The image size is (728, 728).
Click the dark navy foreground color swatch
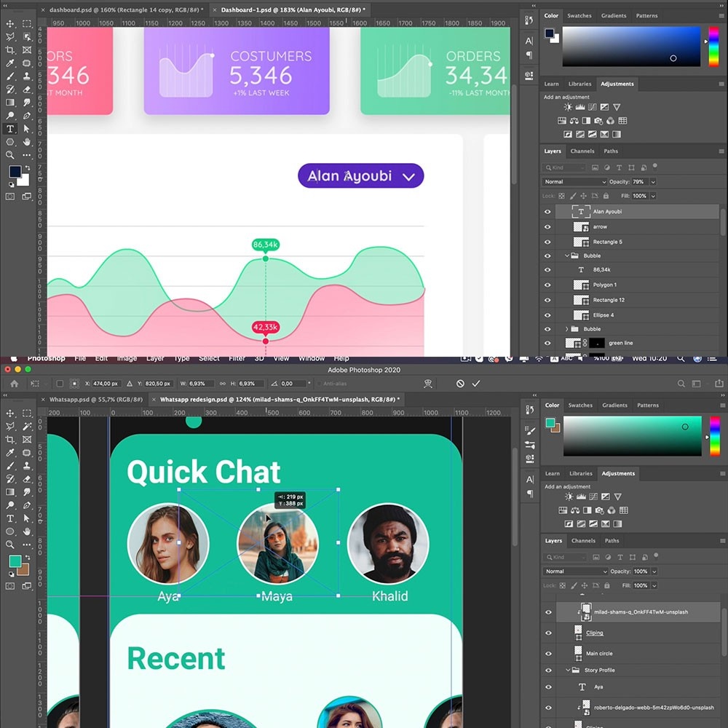(15, 172)
